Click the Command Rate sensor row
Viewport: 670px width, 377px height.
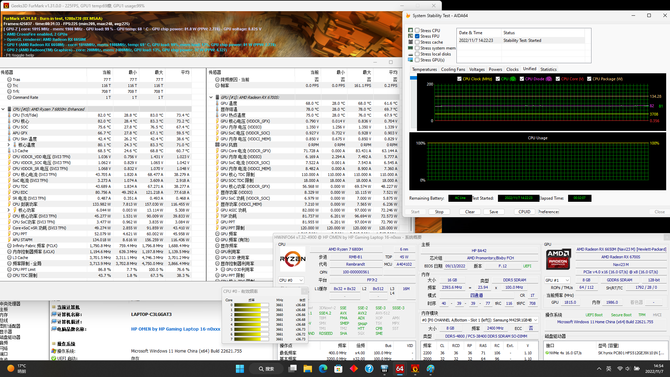96,97
